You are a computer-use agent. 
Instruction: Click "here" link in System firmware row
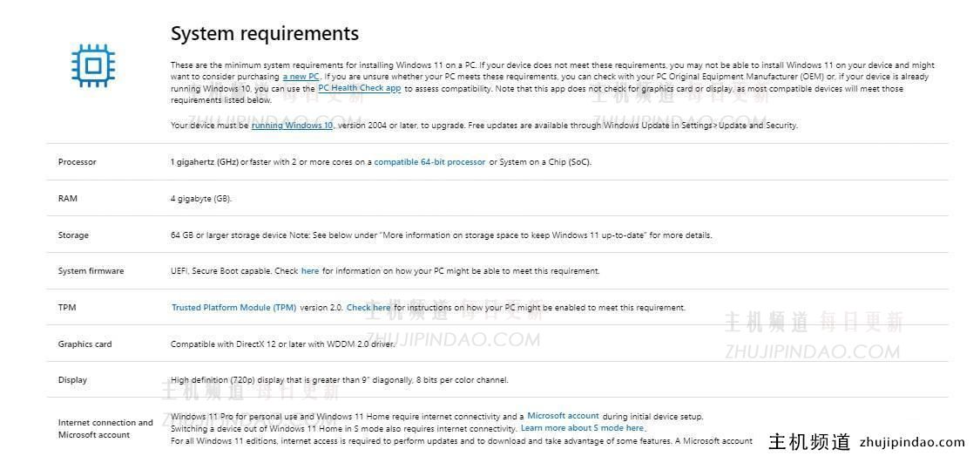pyautogui.click(x=310, y=271)
